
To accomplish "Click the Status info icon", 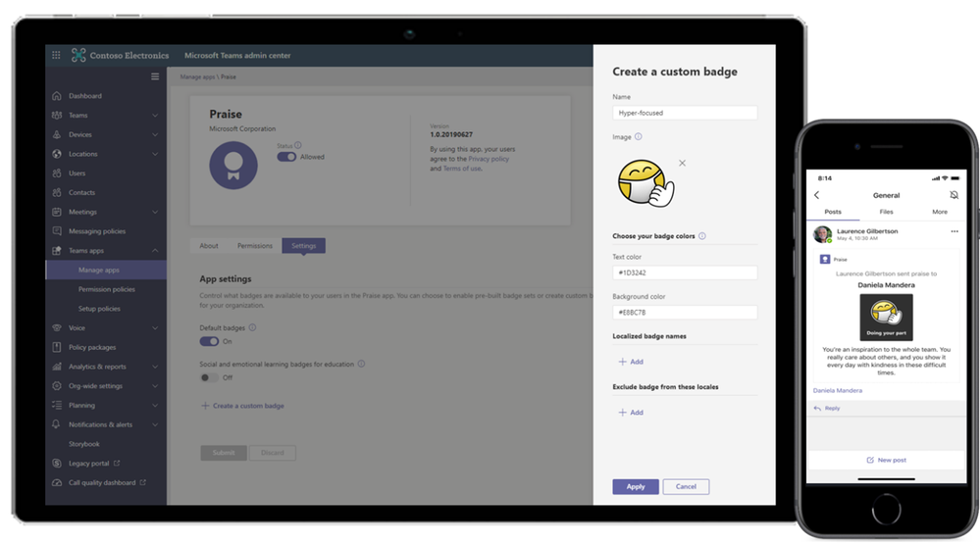I will (298, 145).
